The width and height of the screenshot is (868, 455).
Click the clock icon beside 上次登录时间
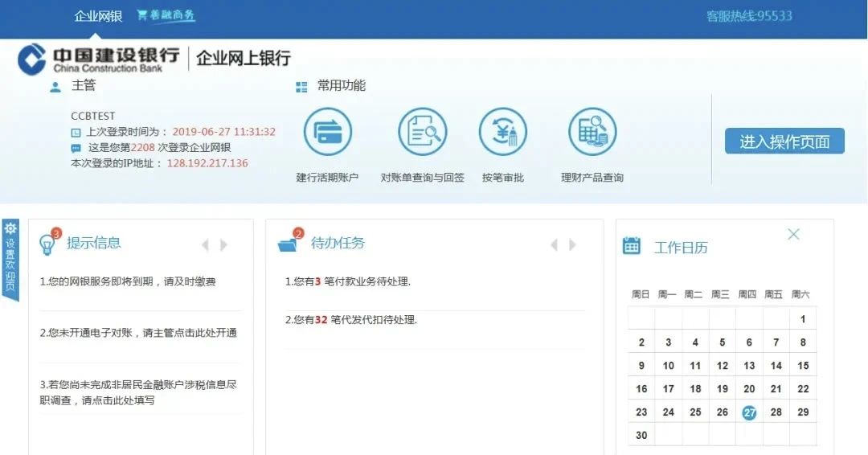[76, 133]
